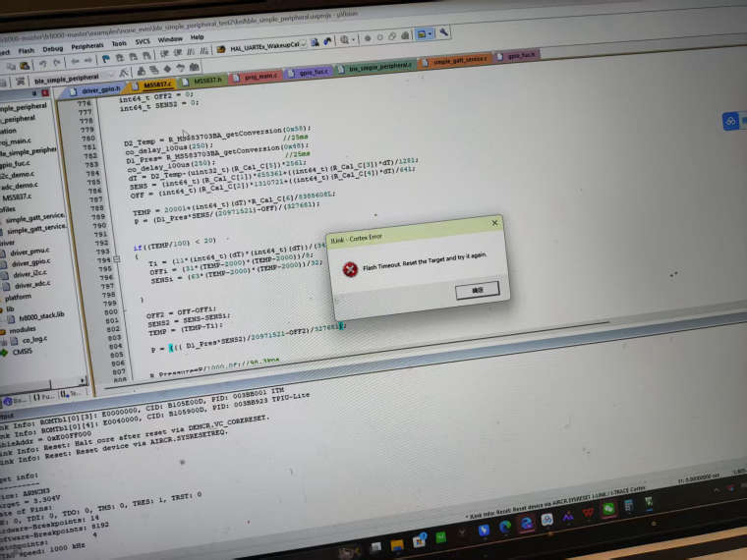This screenshot has height=560, width=747.
Task: Switch to the simple_gatt_service.c tab
Action: (x=460, y=61)
